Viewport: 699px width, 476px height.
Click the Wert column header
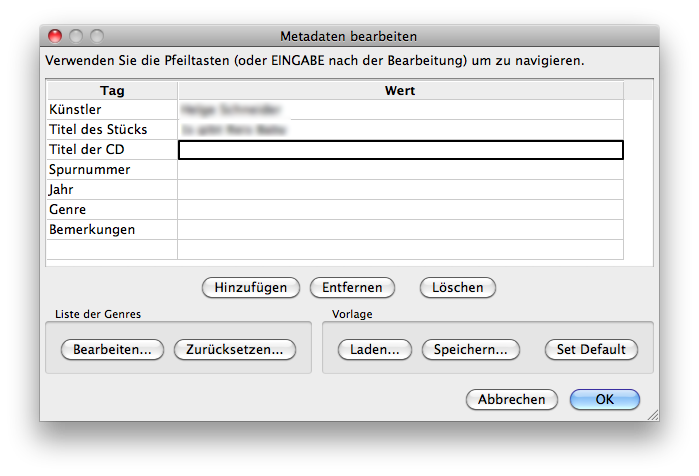(x=400, y=90)
